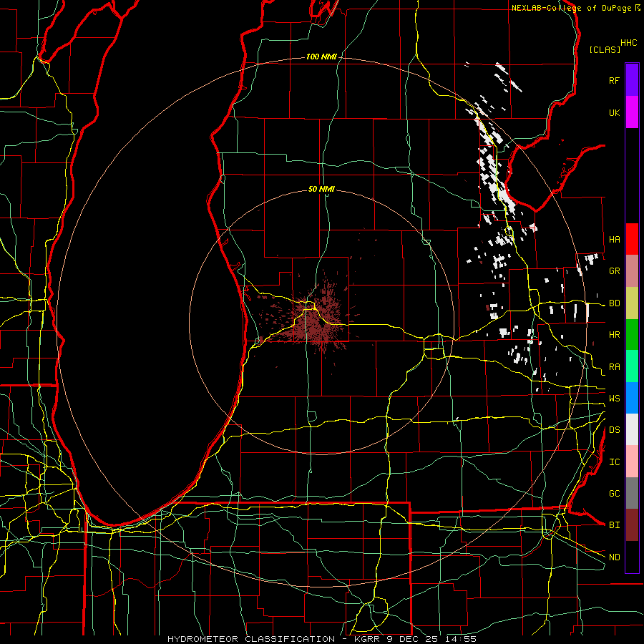
Task: Select the GR legend label
Action: (x=614, y=271)
